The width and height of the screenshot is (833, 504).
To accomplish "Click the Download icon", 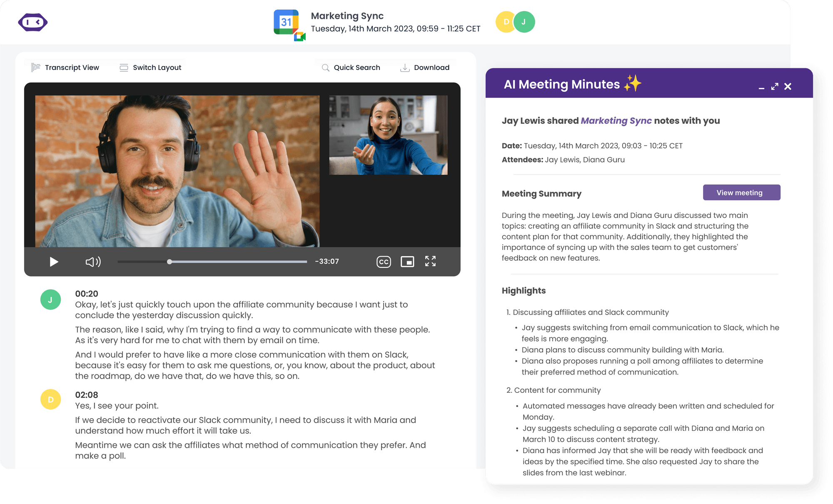I will click(x=404, y=67).
